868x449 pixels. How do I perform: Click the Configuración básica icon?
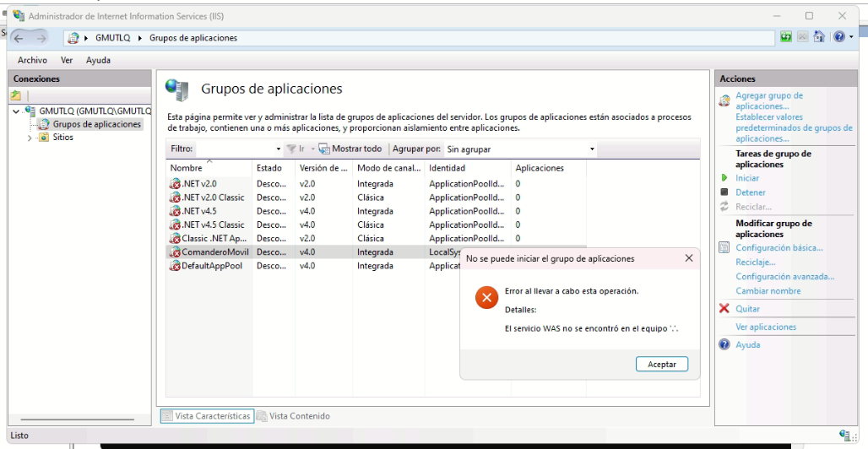pyautogui.click(x=724, y=247)
